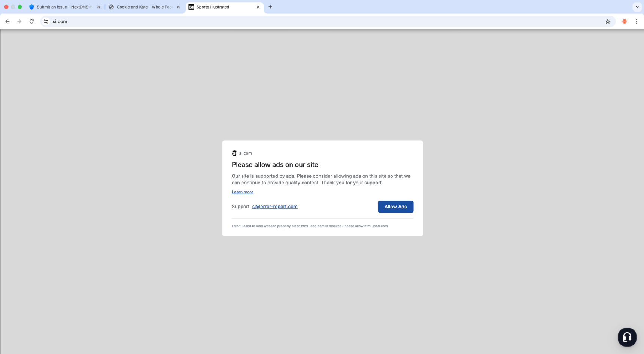
Task: Expand the tab search dropdown arrow
Action: pyautogui.click(x=637, y=7)
